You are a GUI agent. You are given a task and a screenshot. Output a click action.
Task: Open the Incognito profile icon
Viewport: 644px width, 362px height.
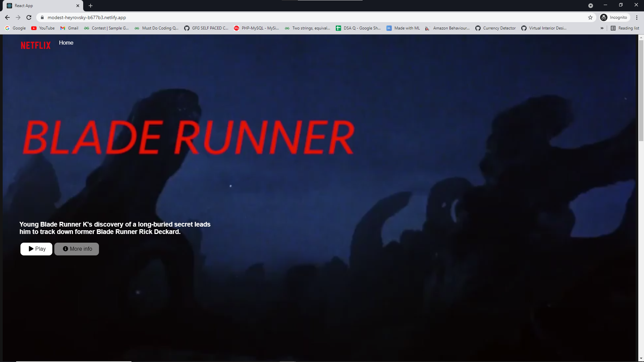tap(604, 17)
